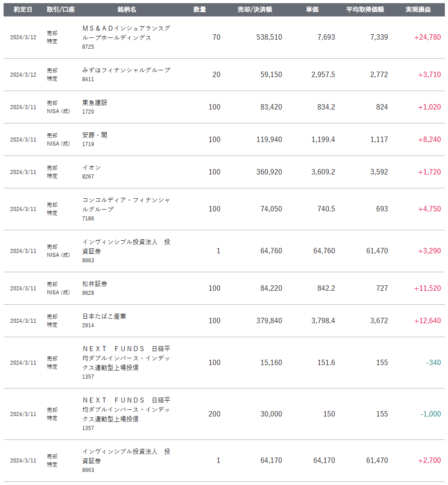Screen dimensions: 448x485
Task: Open the 安藤・間 stock name
Action: pos(95,135)
